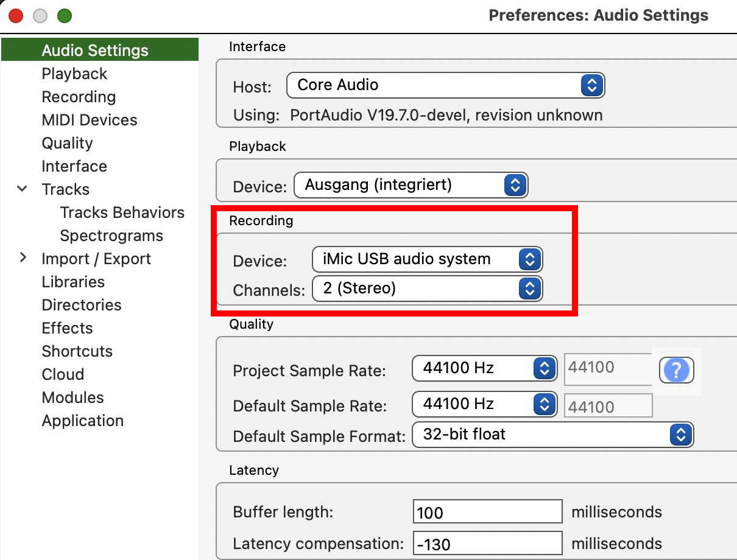
Task: Open the Default Sample Rate dropdown
Action: [485, 404]
